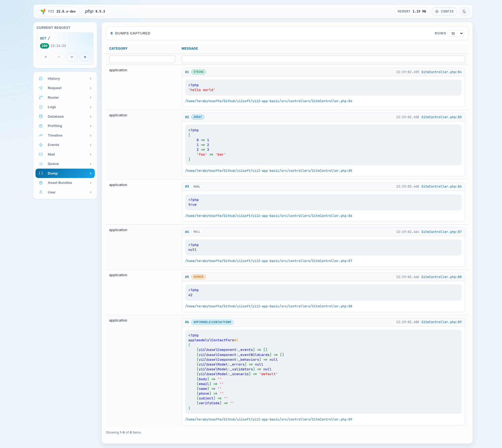Open SiteController.php:85 header link
This screenshot has width=502, height=448.
[441, 117]
